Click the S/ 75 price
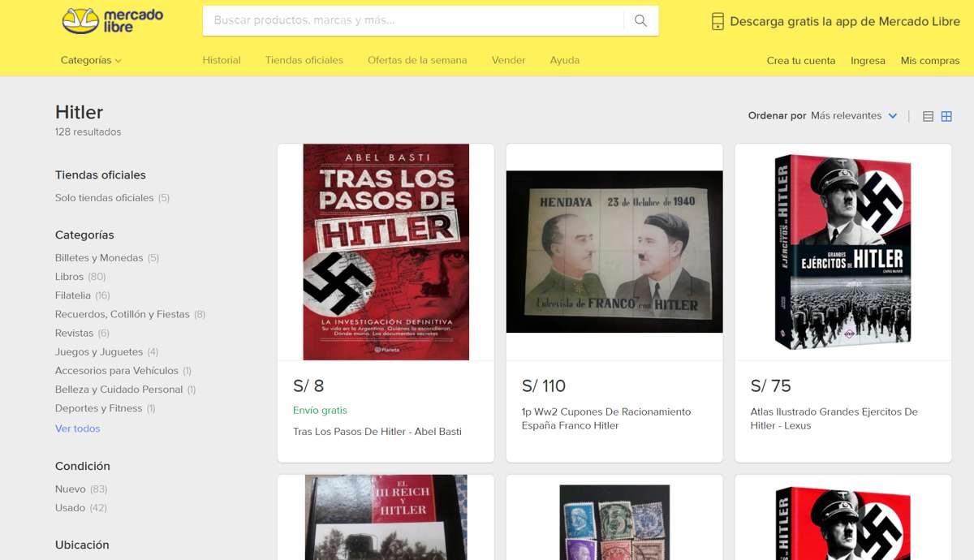Viewport: 974px width, 560px height. pos(771,386)
